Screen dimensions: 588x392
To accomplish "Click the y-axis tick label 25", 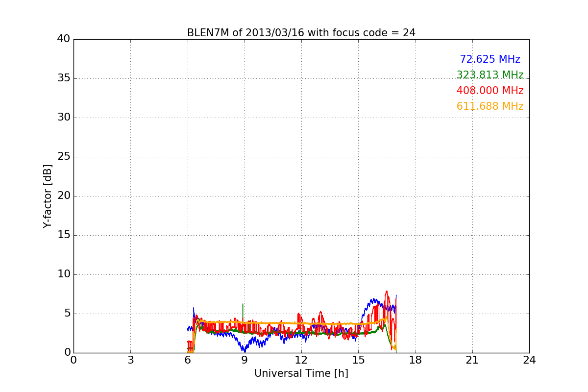I will (x=64, y=157).
